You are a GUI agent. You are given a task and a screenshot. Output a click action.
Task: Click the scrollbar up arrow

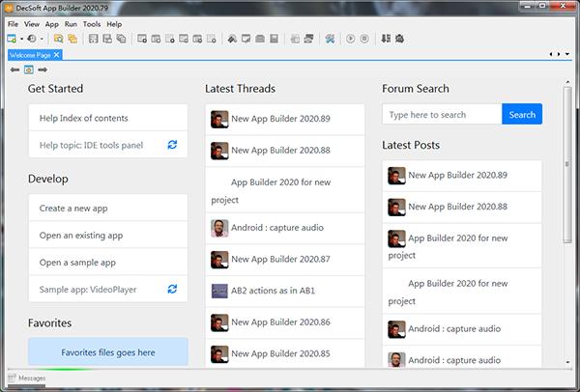pyautogui.click(x=567, y=82)
